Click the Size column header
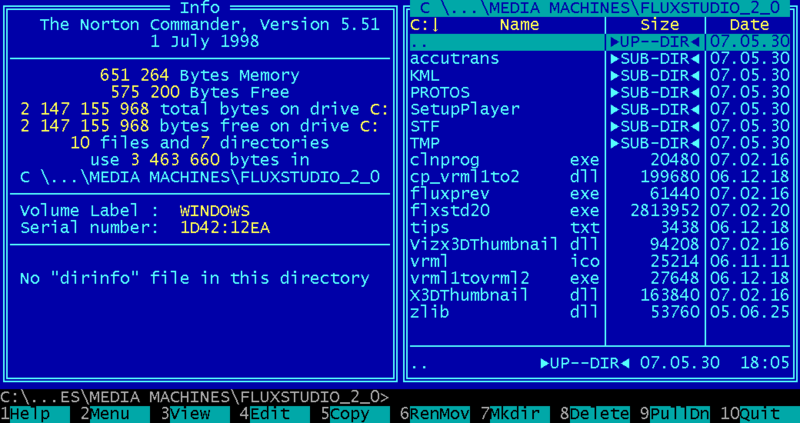The height and width of the screenshot is (423, 800). point(660,24)
